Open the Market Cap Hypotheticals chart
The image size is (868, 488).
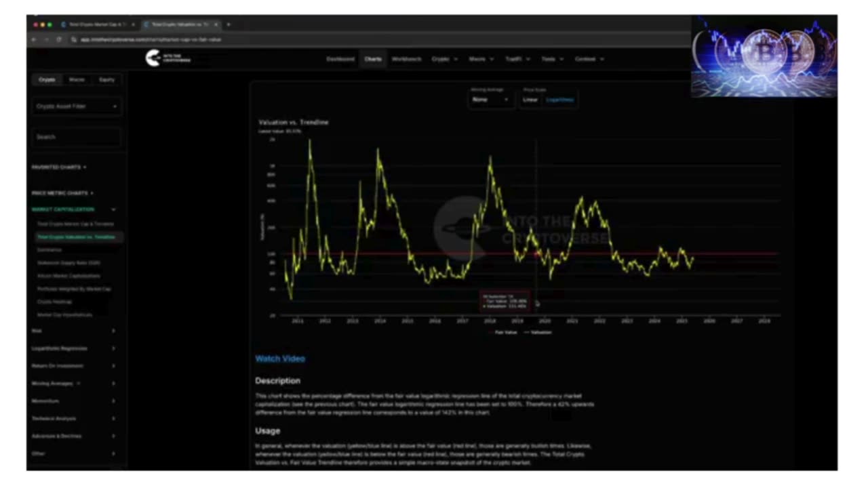pyautogui.click(x=64, y=315)
